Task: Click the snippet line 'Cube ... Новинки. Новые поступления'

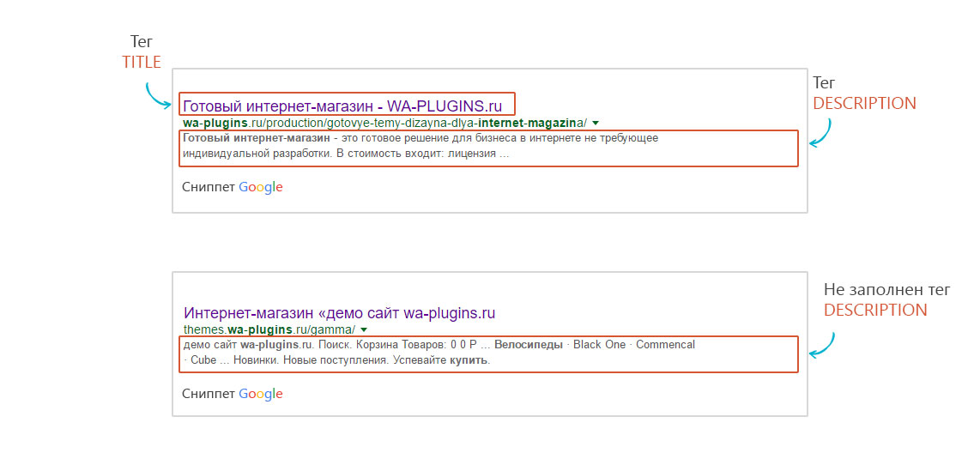Action: tap(337, 360)
